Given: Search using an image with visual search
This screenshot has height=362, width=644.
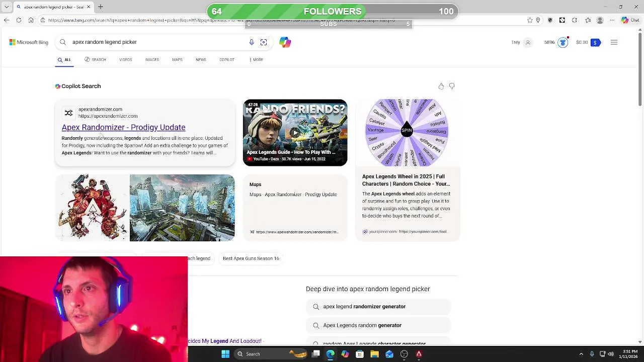Looking at the screenshot, I should (264, 42).
